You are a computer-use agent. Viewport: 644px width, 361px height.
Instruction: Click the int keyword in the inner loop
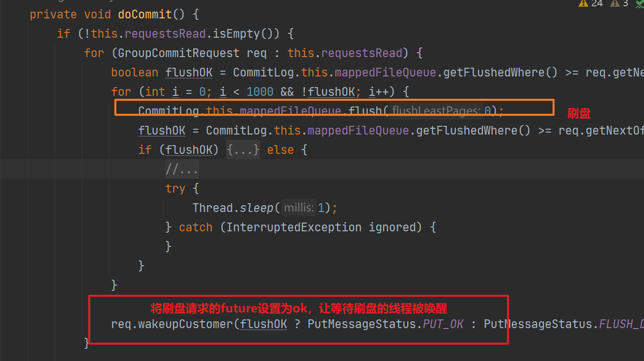(155, 92)
